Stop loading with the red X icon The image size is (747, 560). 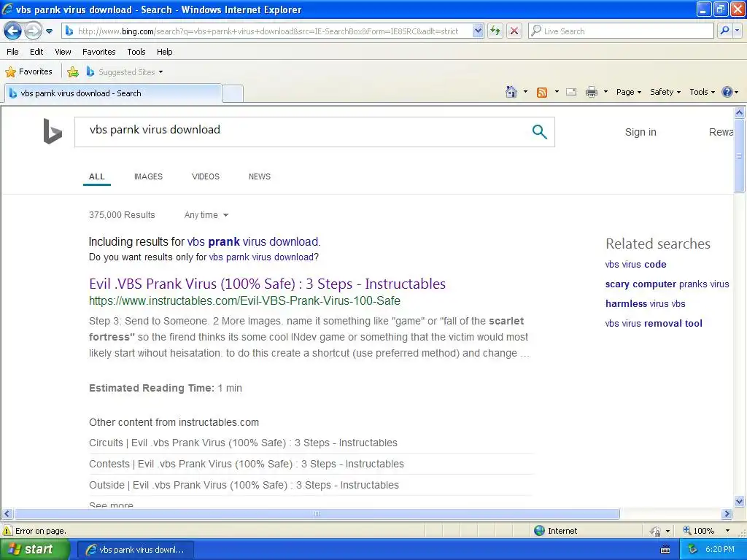514,31
